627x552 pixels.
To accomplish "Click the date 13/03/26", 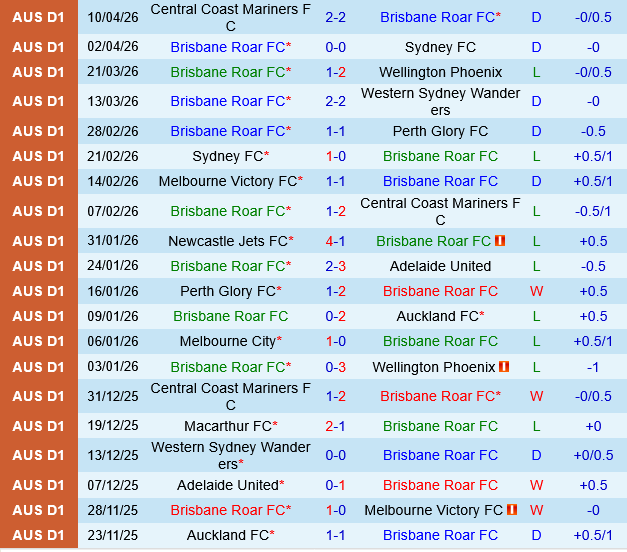I will 113,101.
